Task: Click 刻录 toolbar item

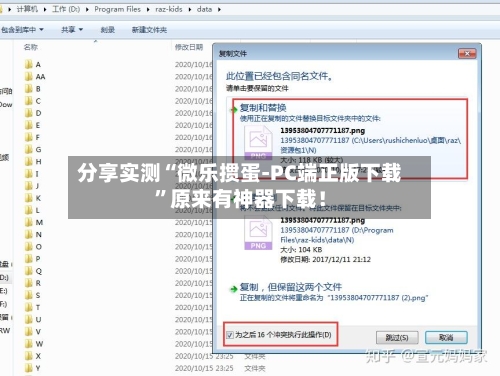Action: click(108, 30)
